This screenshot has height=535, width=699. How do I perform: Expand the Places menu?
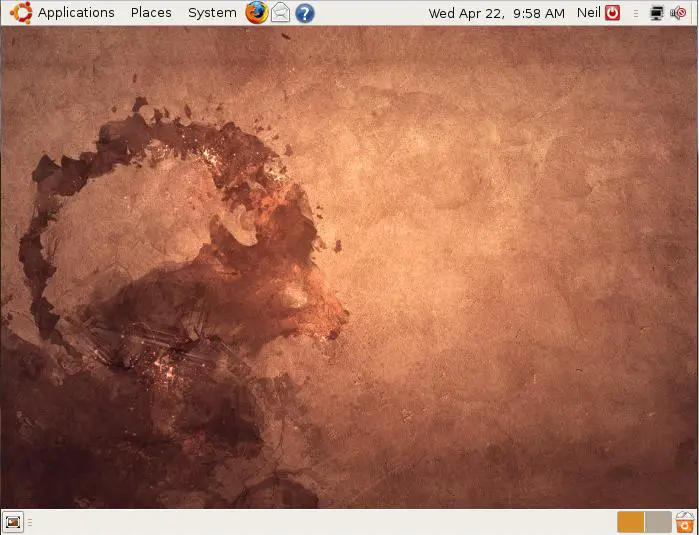(151, 13)
